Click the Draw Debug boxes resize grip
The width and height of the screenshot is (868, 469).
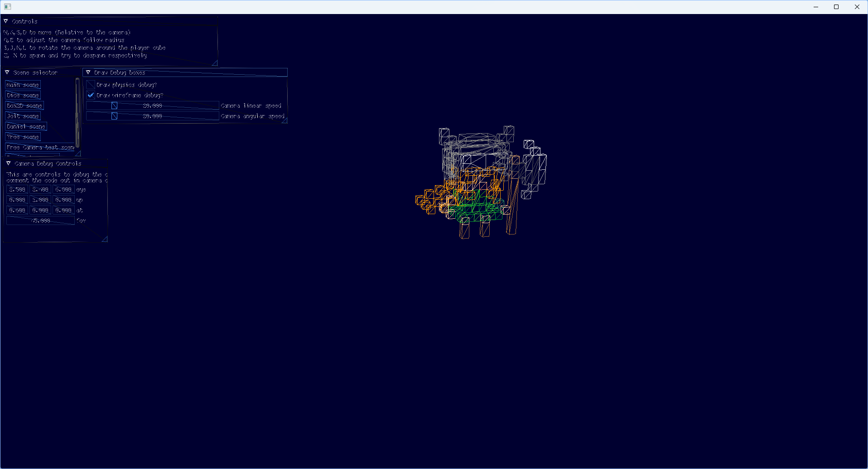(x=285, y=120)
